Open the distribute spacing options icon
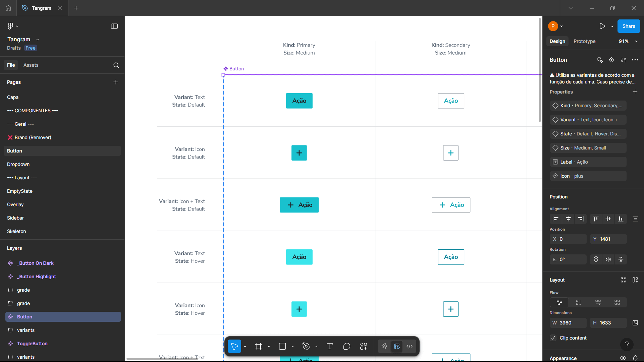Image resolution: width=644 pixels, height=362 pixels. [x=635, y=219]
